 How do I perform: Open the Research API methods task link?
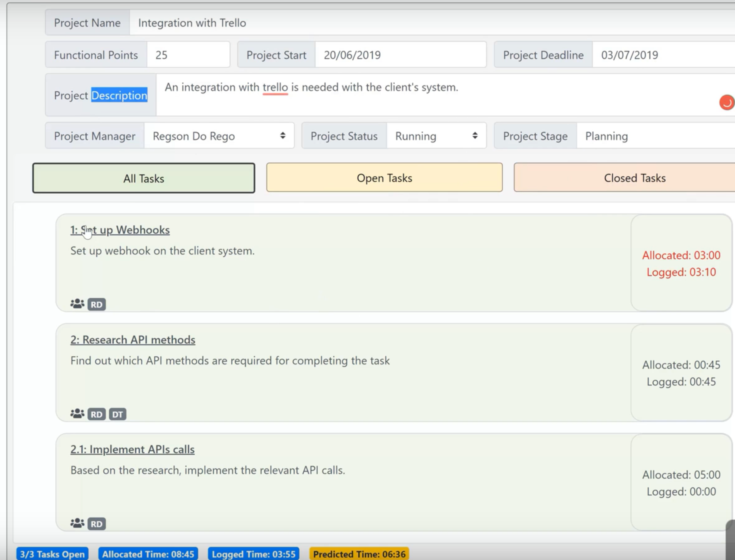tap(133, 340)
